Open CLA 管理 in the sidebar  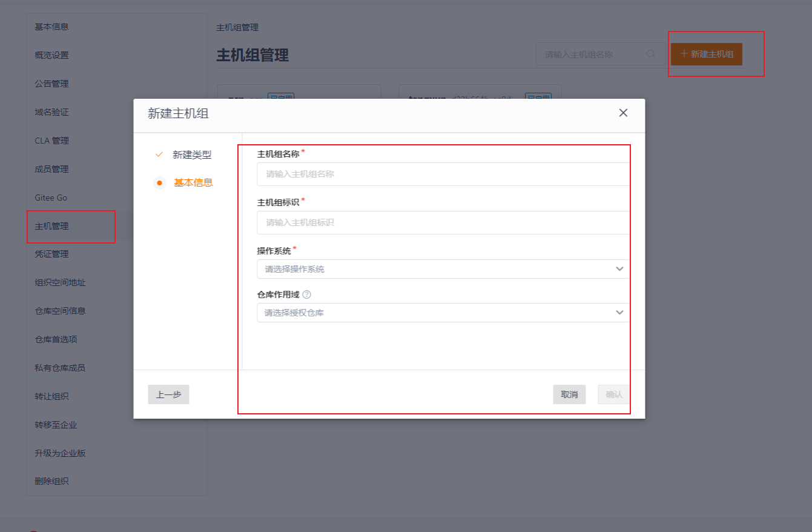tap(52, 141)
